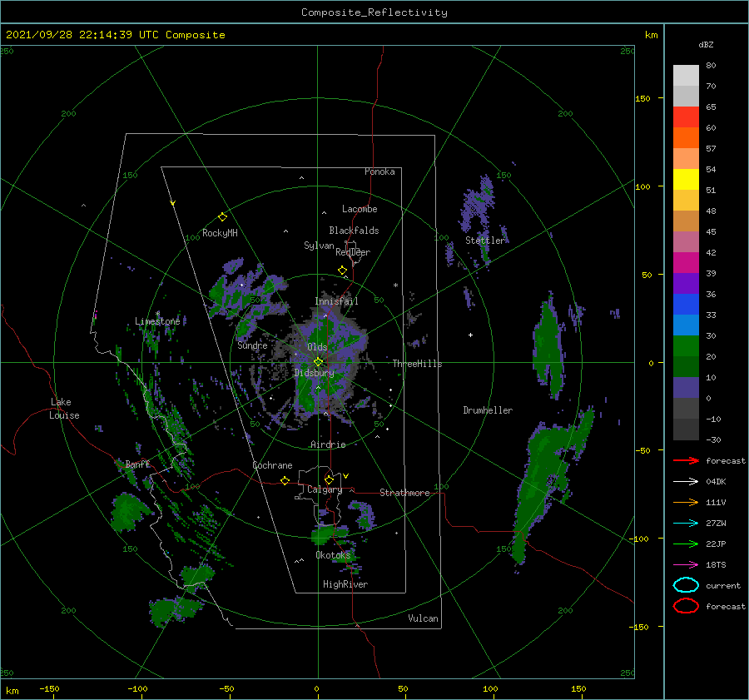The height and width of the screenshot is (700, 749).
Task: Click the magenta 18TS arrow legend icon
Action: 686,565
